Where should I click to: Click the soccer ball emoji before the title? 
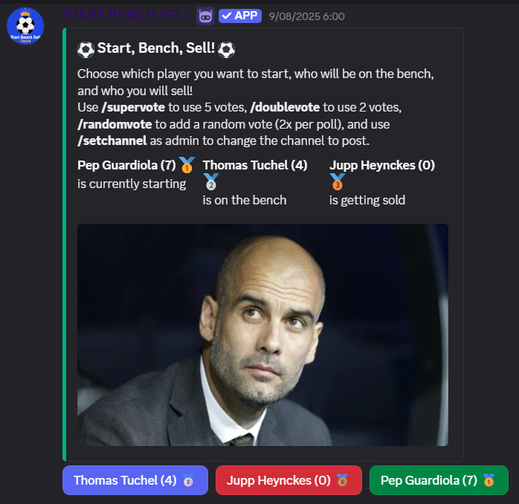86,49
